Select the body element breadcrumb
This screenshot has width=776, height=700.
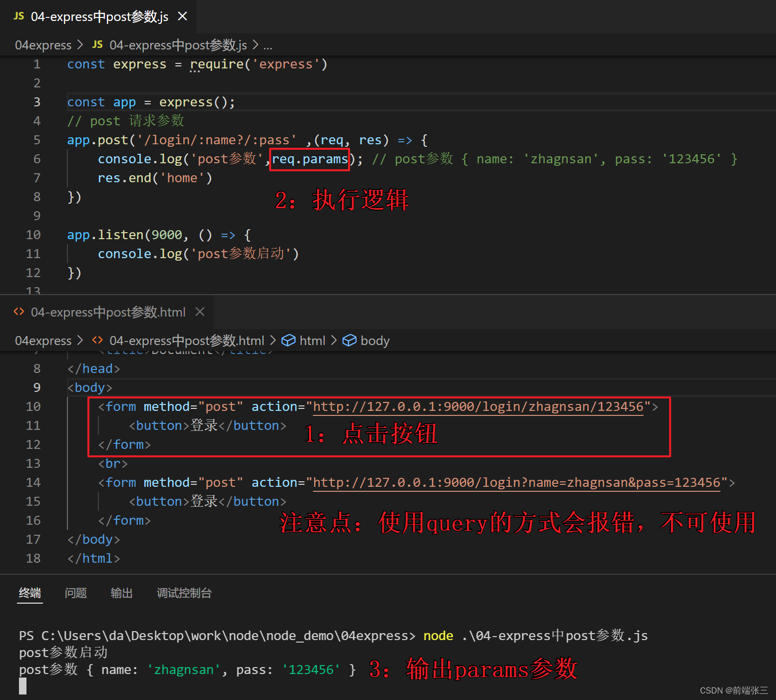pyautogui.click(x=375, y=341)
